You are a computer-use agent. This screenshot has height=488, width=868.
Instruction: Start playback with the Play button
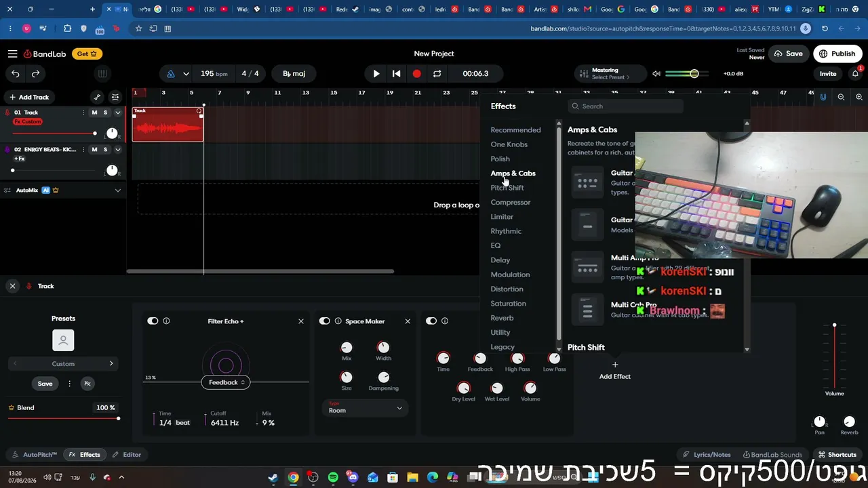click(x=376, y=74)
